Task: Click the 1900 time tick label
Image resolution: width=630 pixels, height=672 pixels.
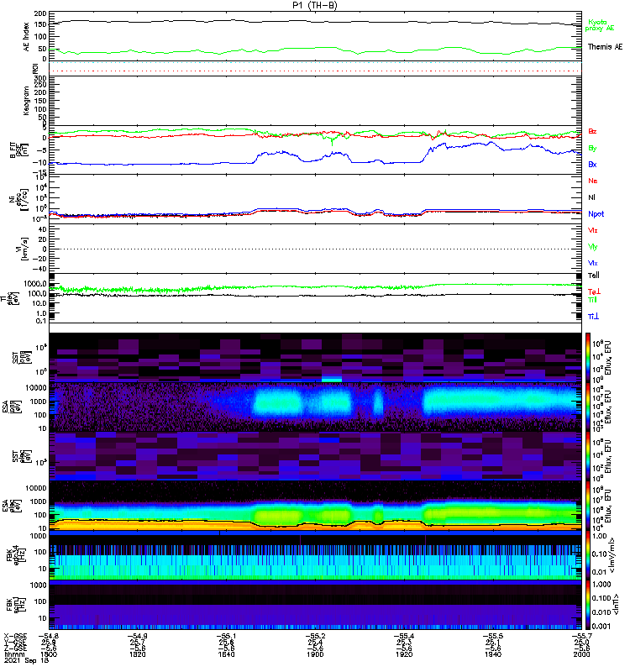Action: [x=315, y=654]
